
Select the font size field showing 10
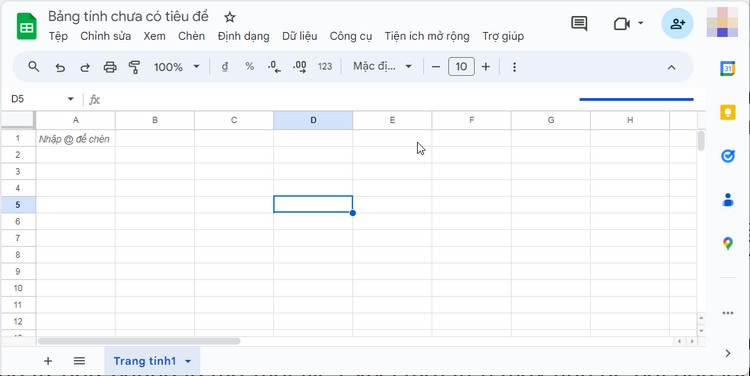click(x=461, y=66)
